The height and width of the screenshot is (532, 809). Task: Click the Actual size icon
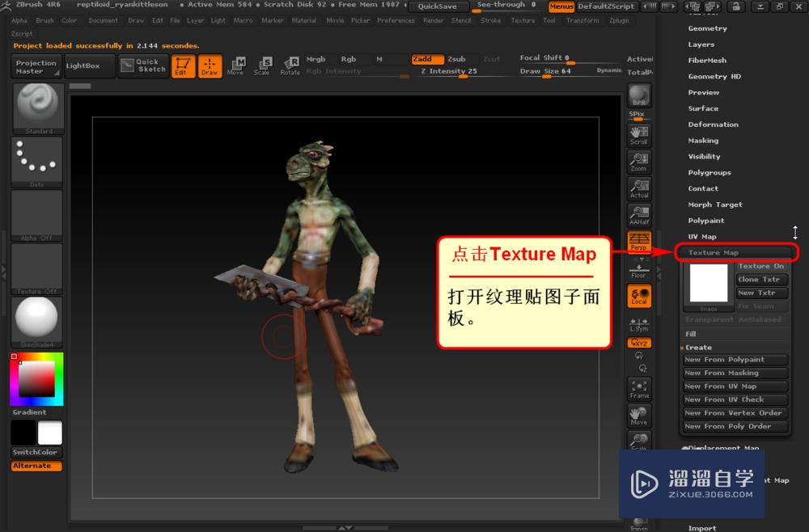pyautogui.click(x=639, y=189)
